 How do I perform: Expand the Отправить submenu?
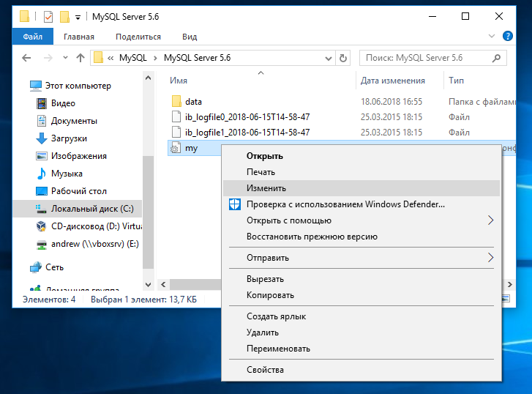click(x=361, y=258)
